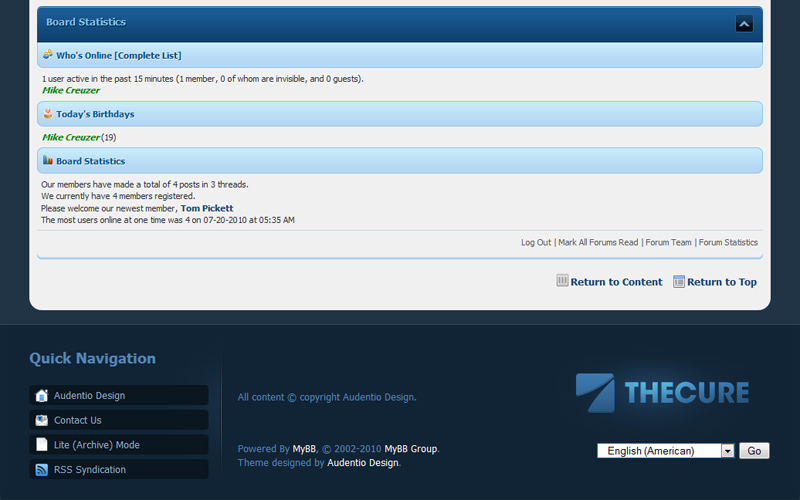This screenshot has height=500, width=800.
Task: Follow the Return to Content link
Action: (616, 282)
